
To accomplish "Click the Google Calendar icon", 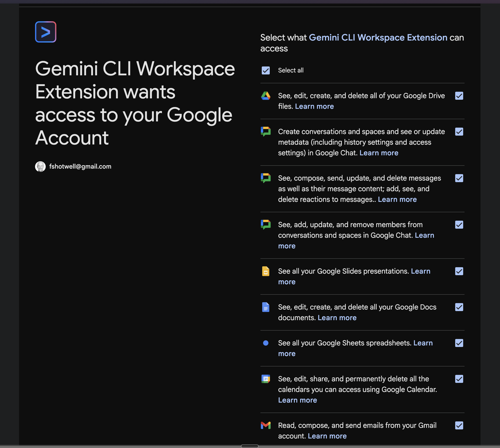I will [266, 379].
